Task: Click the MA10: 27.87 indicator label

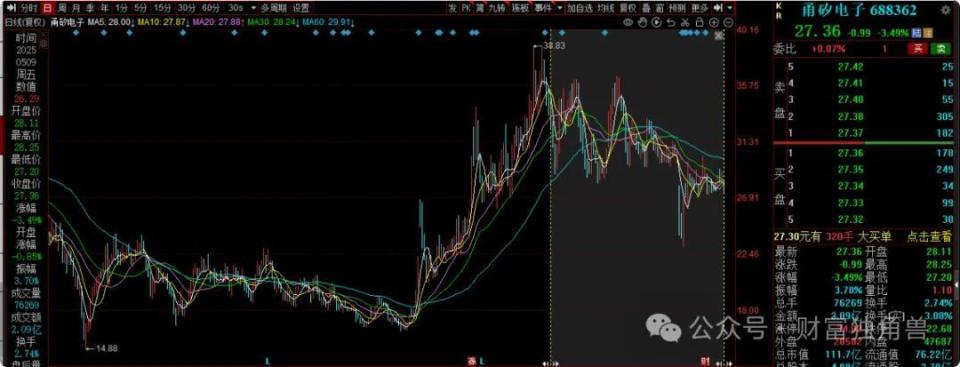Action: tap(162, 22)
